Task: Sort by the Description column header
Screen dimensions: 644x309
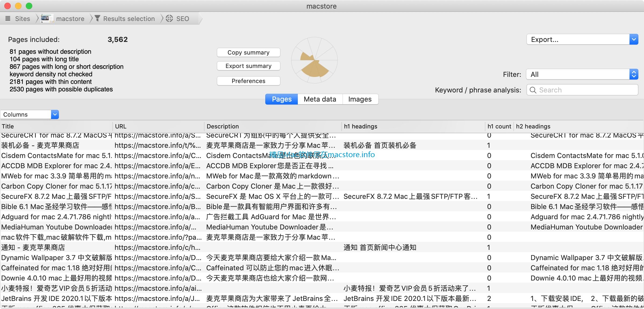Action: (x=273, y=126)
